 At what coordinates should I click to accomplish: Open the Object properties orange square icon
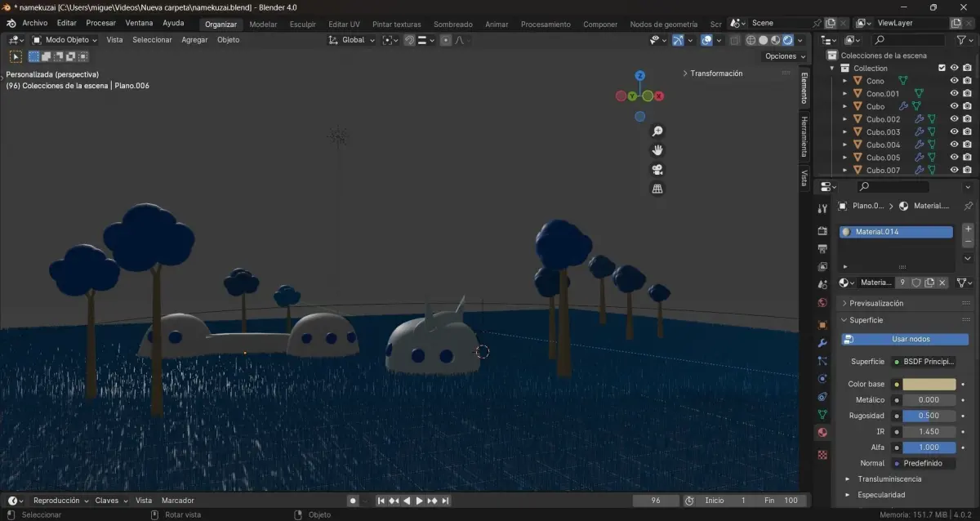click(822, 325)
